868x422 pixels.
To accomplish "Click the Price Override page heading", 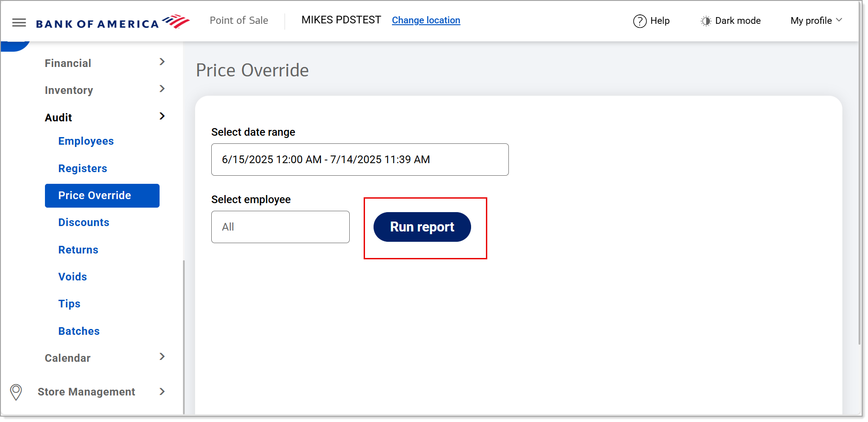I will (x=253, y=71).
